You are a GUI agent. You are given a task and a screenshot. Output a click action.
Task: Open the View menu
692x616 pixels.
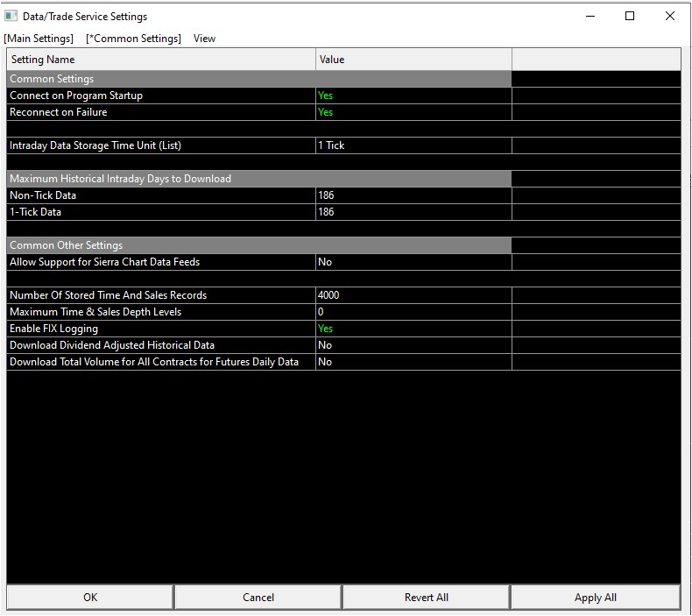pyautogui.click(x=204, y=39)
